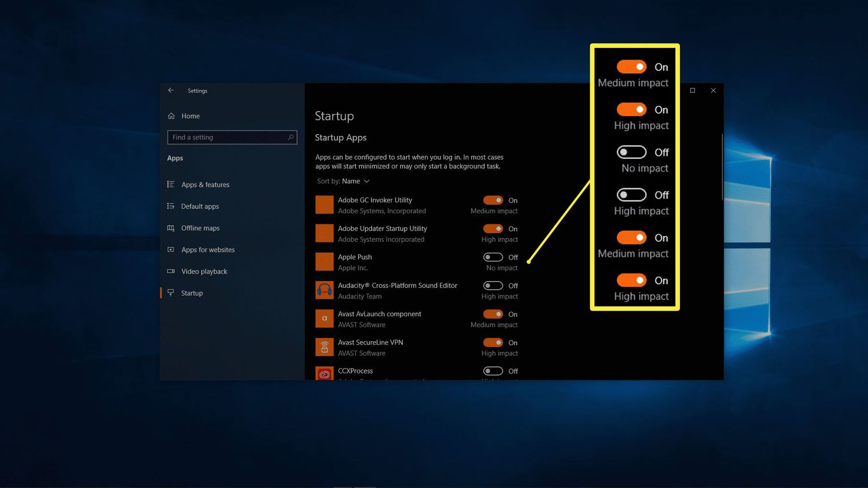Open Default apps settings
This screenshot has width=868, height=488.
[193, 206]
